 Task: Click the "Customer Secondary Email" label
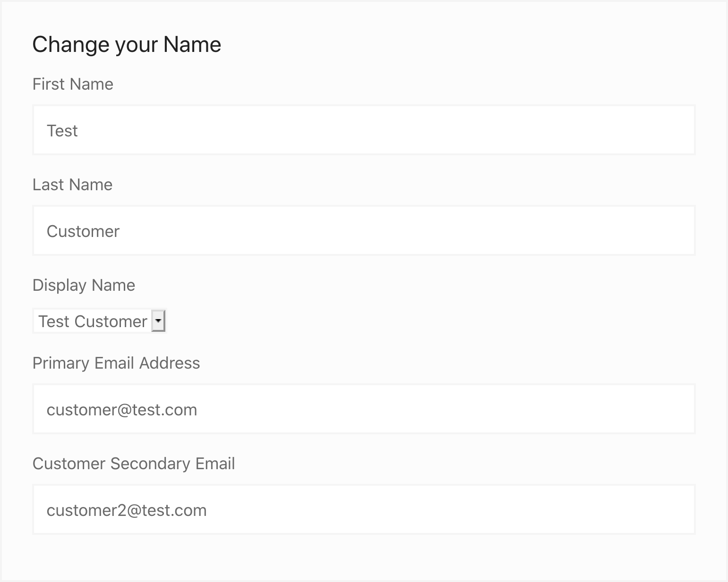tap(134, 464)
